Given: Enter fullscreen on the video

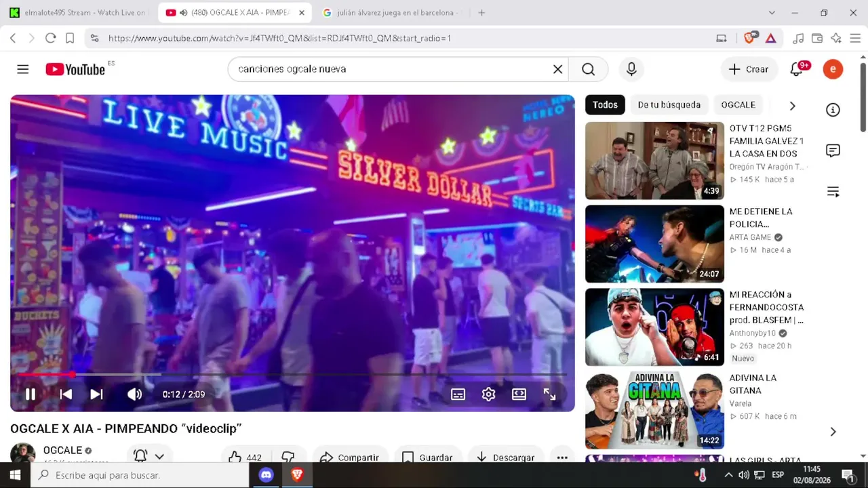Looking at the screenshot, I should tap(549, 394).
